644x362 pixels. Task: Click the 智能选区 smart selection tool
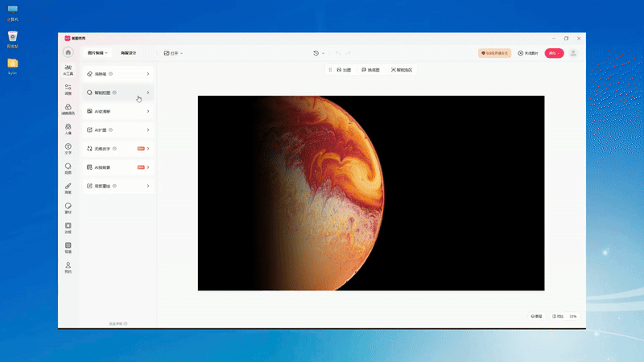coord(402,70)
